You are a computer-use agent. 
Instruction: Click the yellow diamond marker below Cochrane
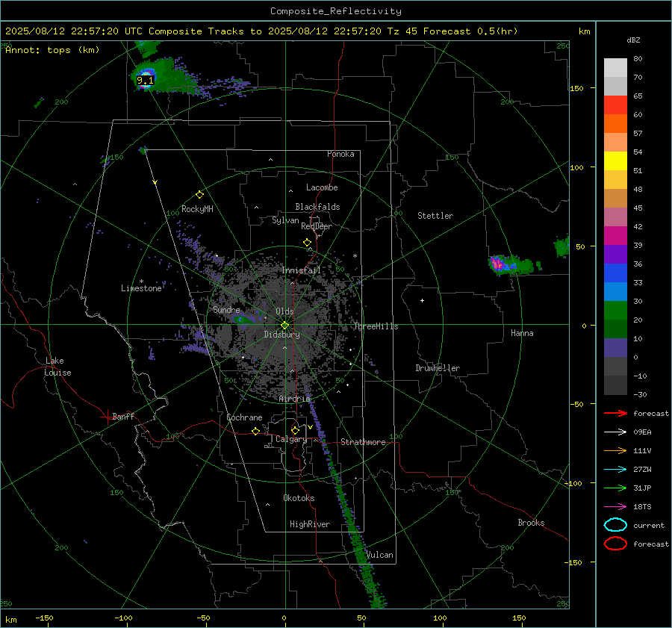256,432
